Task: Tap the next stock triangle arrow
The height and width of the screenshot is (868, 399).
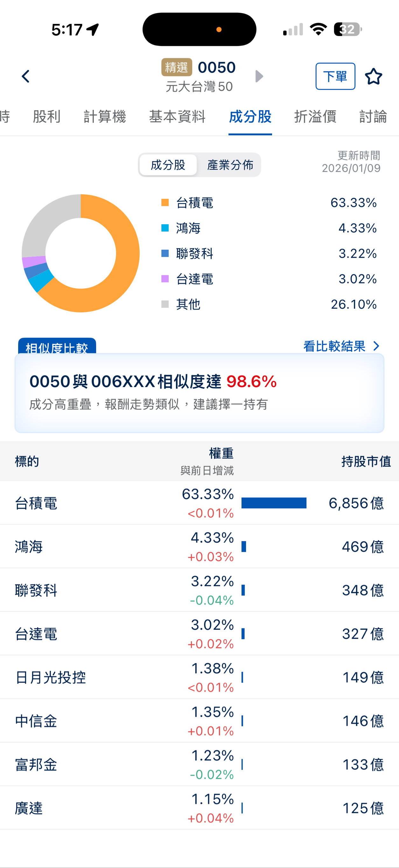Action: point(259,76)
